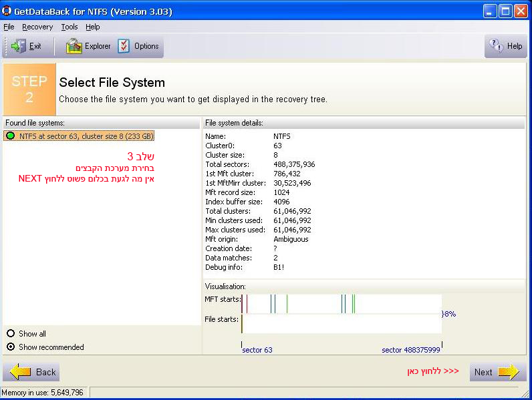Click the MFT starts visualisation bar

[342, 304]
